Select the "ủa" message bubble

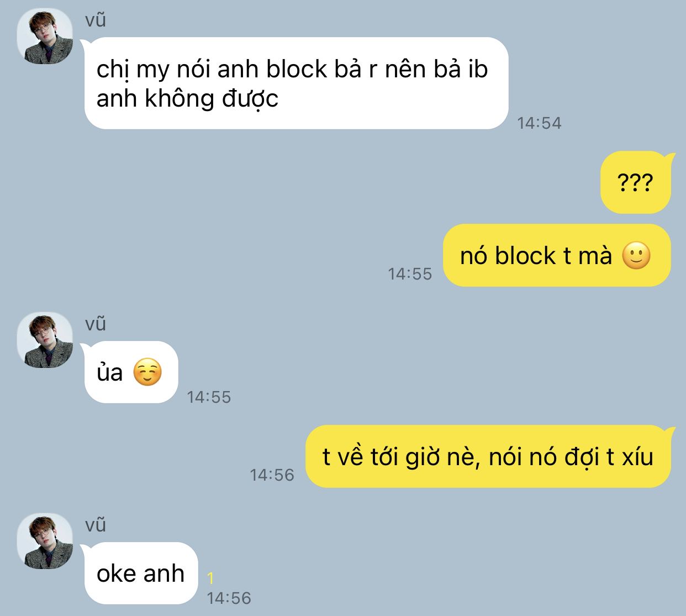tap(131, 372)
